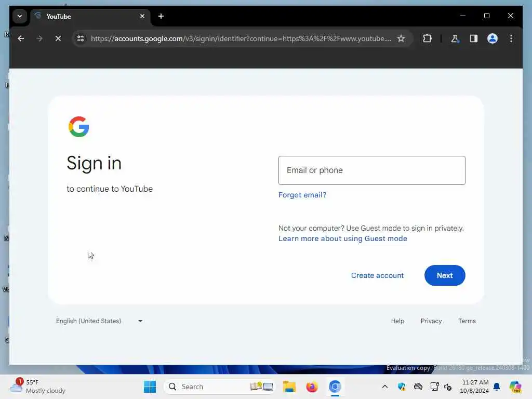
Task: Open the Terms link
Action: pos(467,321)
